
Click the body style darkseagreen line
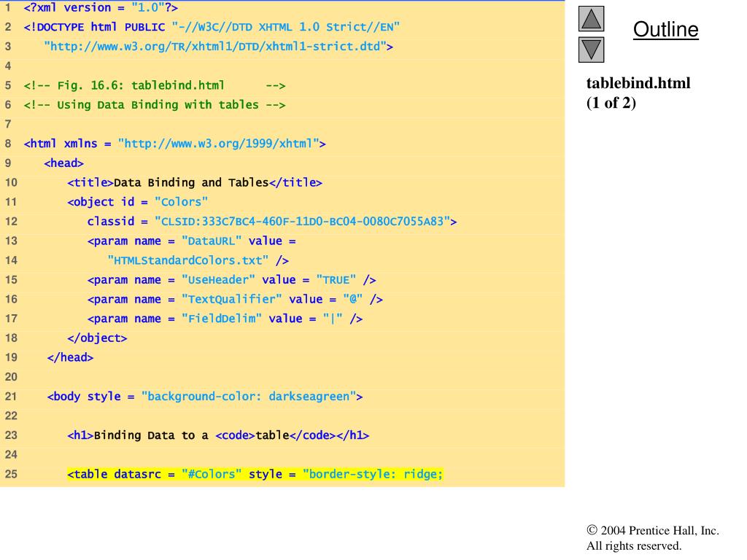205,397
